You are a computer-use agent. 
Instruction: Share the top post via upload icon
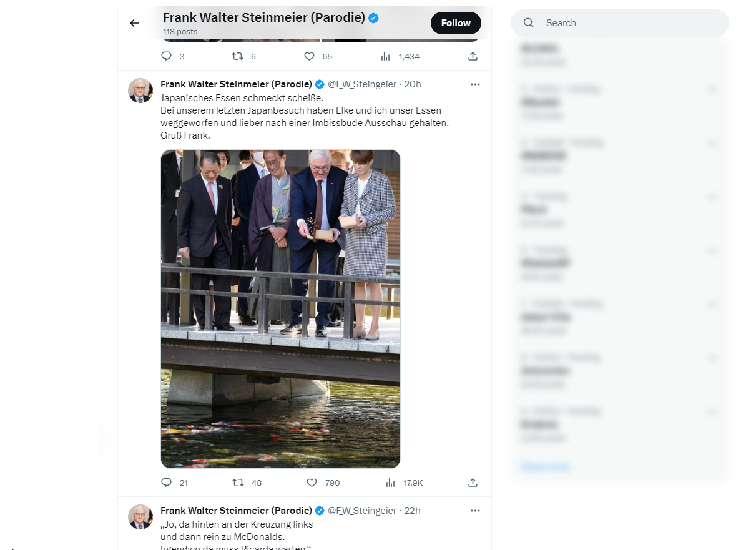coord(473,56)
